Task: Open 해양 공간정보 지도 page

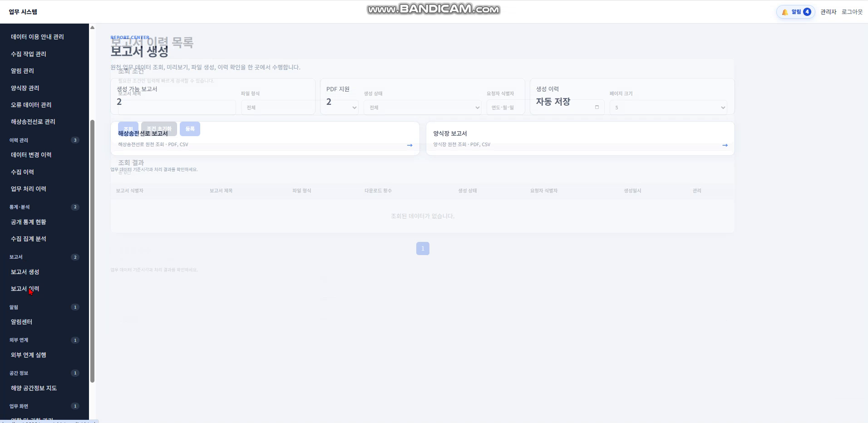Action: (34, 388)
